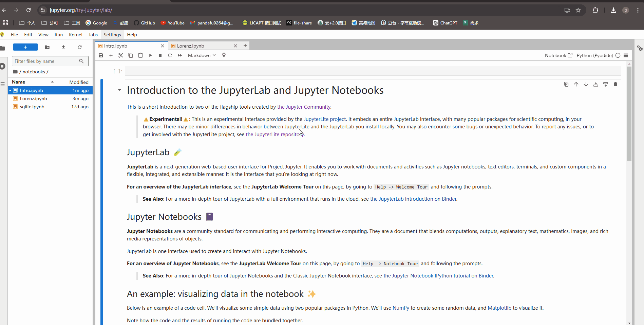Open the notebook toolbar hamburger menu
644x325 pixels.
pyautogui.click(x=626, y=55)
